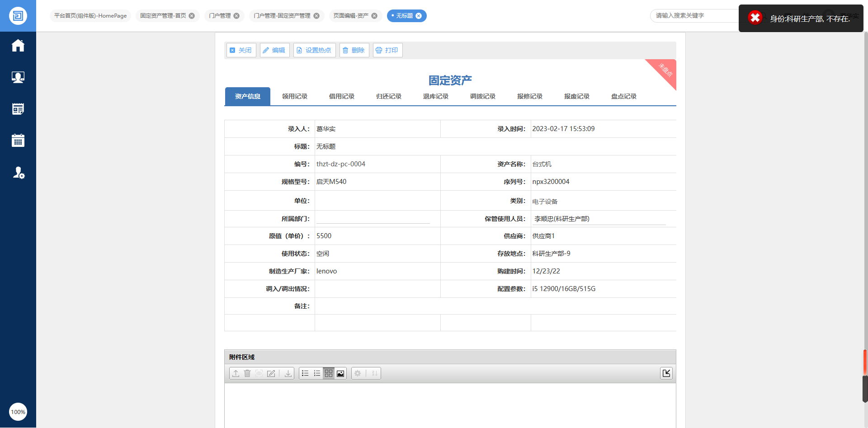Select the 盘点记录 tab
This screenshot has height=428, width=868.
(623, 96)
